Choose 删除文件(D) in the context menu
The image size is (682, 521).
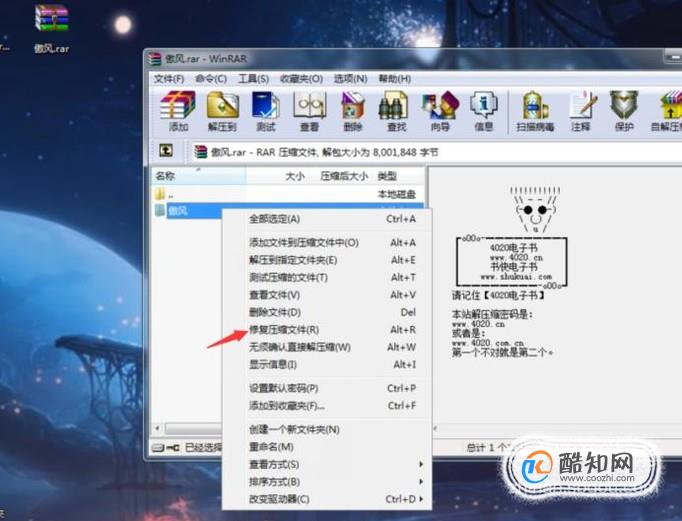click(327, 312)
